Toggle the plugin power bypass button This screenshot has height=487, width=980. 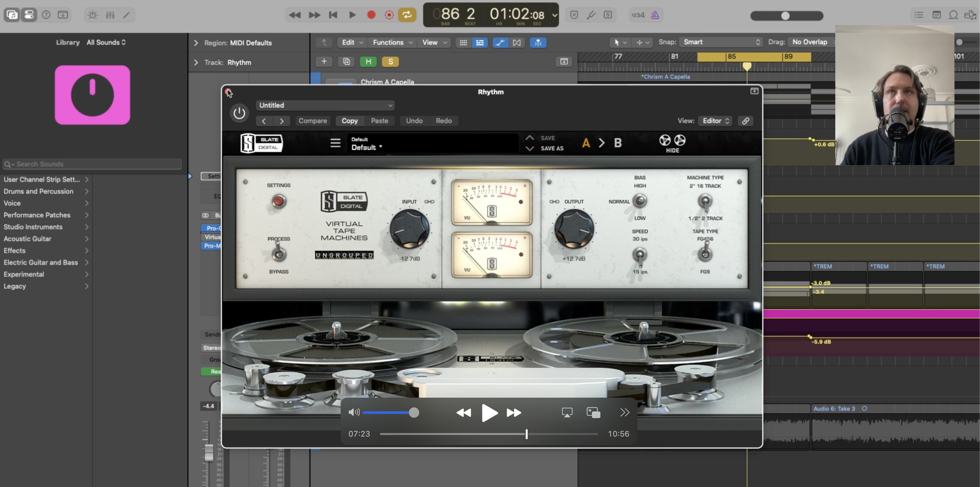point(239,113)
